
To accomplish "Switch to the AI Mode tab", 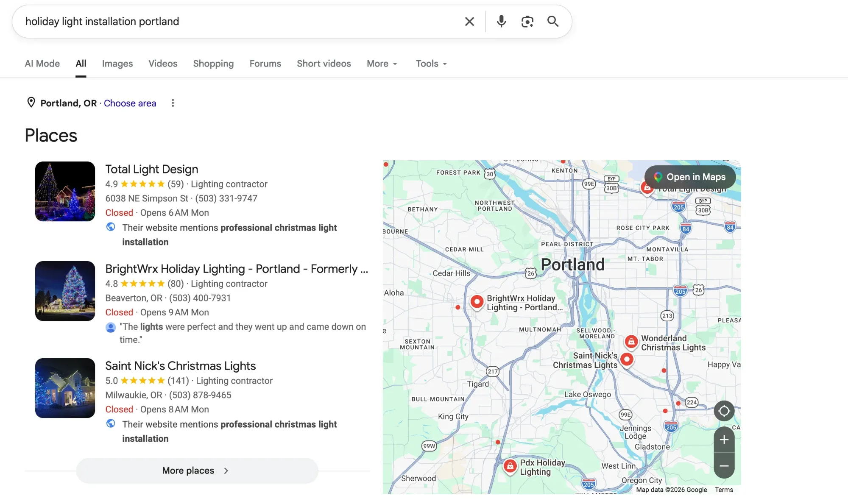I will pyautogui.click(x=42, y=64).
